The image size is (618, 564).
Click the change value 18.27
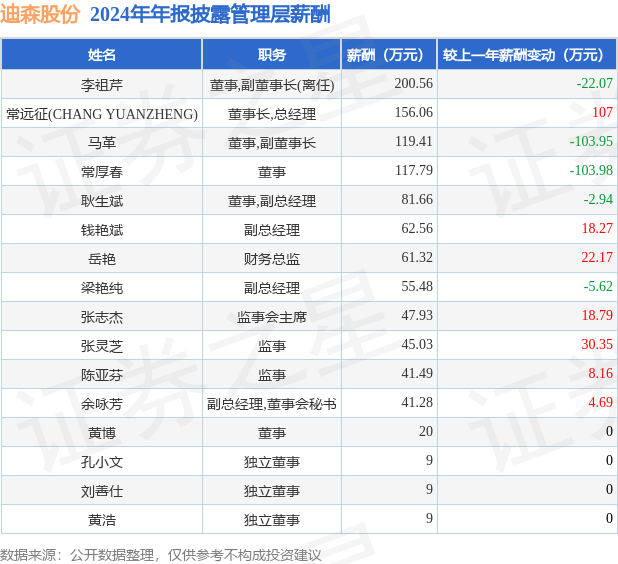point(597,228)
